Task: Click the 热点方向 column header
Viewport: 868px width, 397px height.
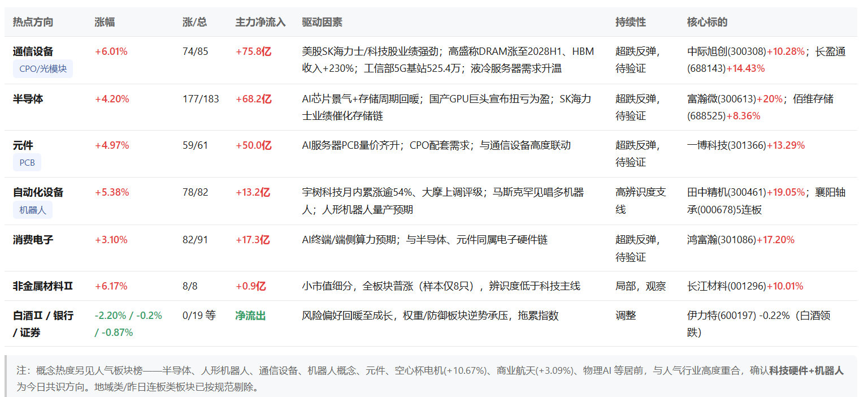Action: 33,22
